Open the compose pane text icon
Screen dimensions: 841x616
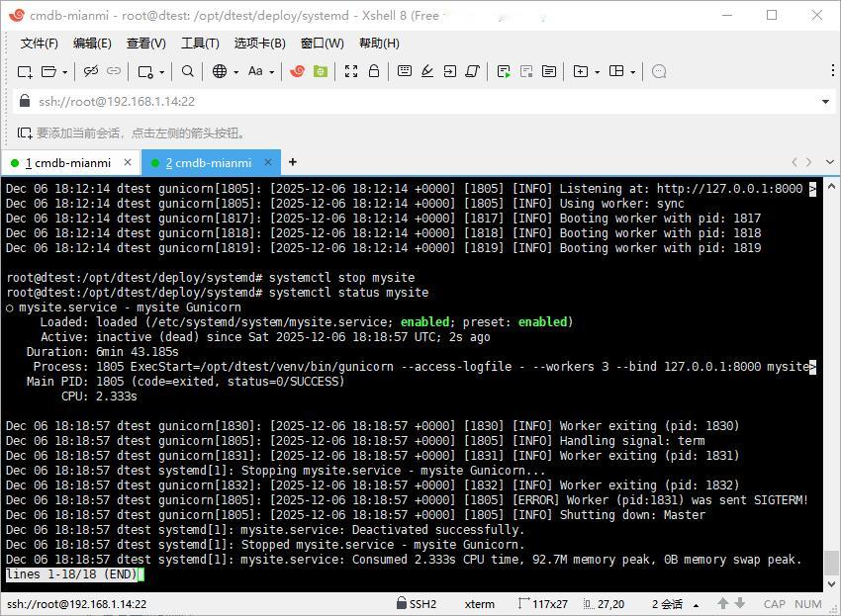pos(549,71)
